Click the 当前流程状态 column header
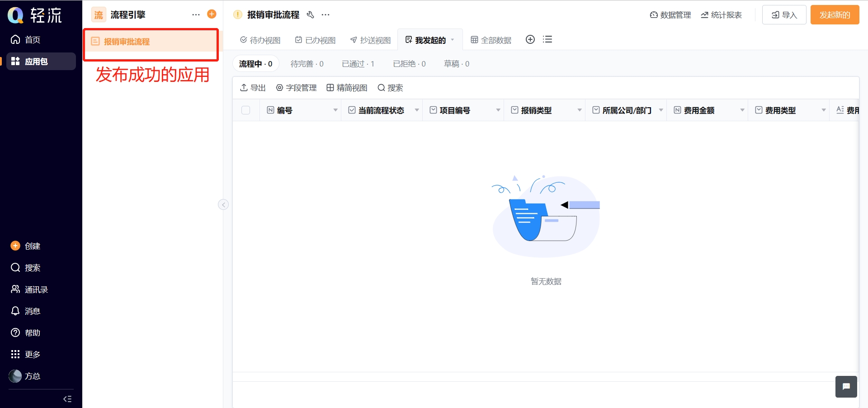 [x=381, y=110]
